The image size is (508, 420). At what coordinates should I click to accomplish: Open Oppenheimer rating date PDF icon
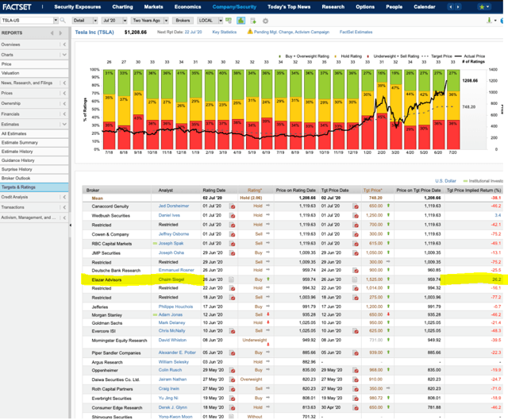pos(233,370)
